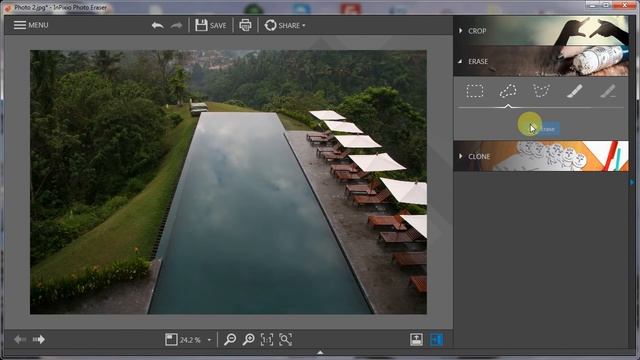640x360 pixels.
Task: Open the SHARE dropdown
Action: (285, 25)
